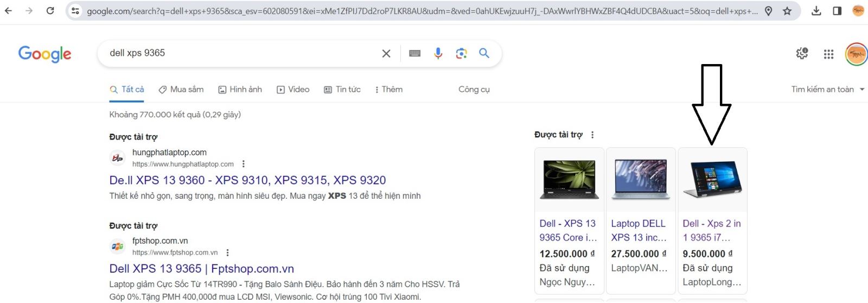This screenshot has width=868, height=303.
Task: Click result count Khoảng 770.000 kết quả
Action: point(175,115)
